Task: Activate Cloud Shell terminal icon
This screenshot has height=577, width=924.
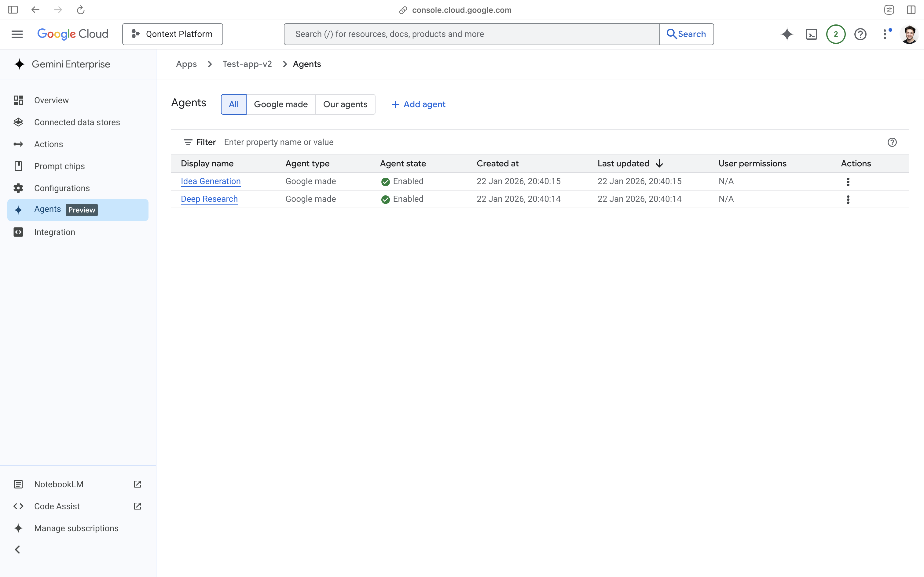Action: tap(811, 34)
